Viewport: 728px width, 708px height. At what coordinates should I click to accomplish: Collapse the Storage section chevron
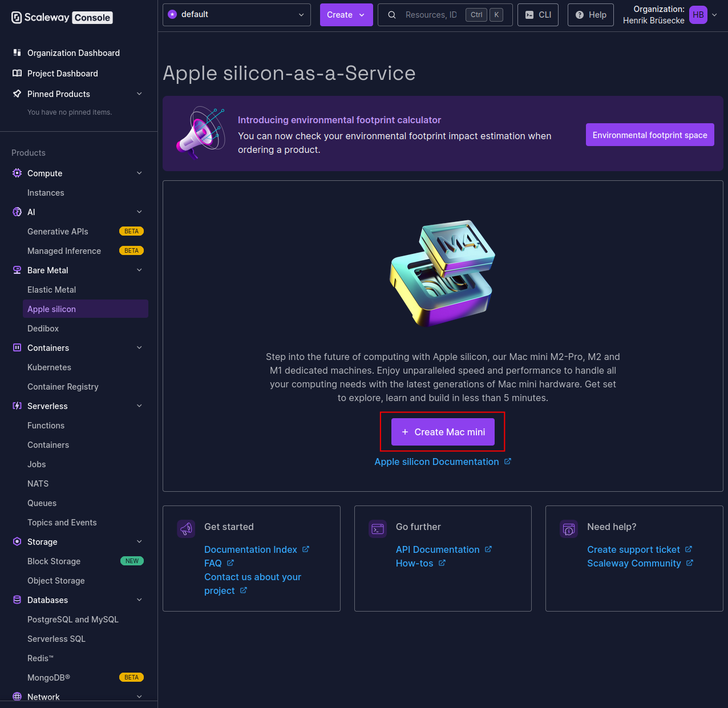(x=139, y=541)
